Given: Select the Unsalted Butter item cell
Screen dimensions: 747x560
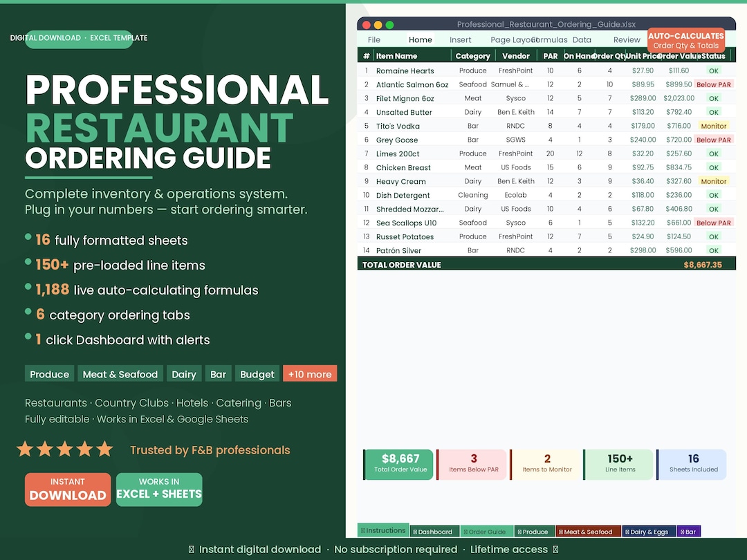Looking at the screenshot, I should tap(404, 113).
